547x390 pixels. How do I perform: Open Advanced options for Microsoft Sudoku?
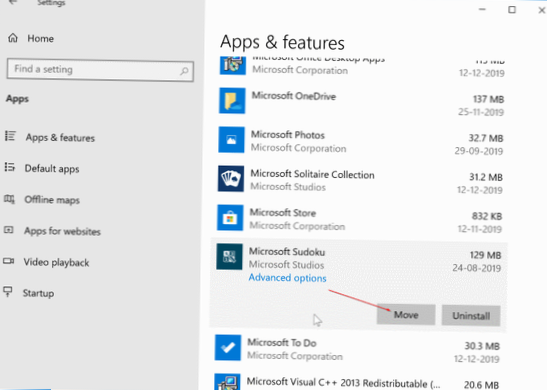pos(287,278)
